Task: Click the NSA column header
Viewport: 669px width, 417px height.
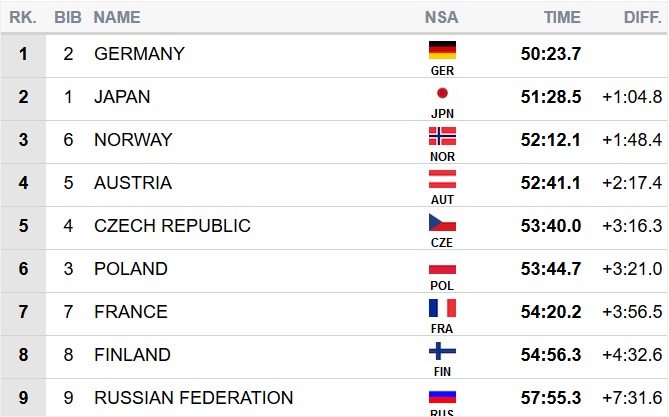Action: [x=442, y=17]
